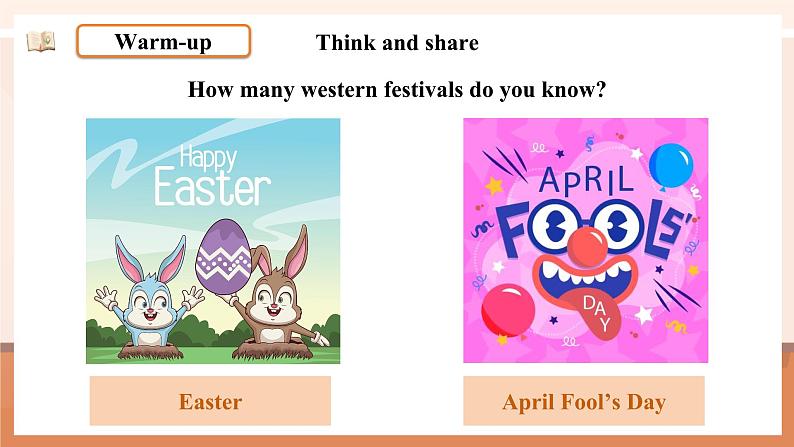Select the western festivals question text
This screenshot has height=447, width=794.
396,90
